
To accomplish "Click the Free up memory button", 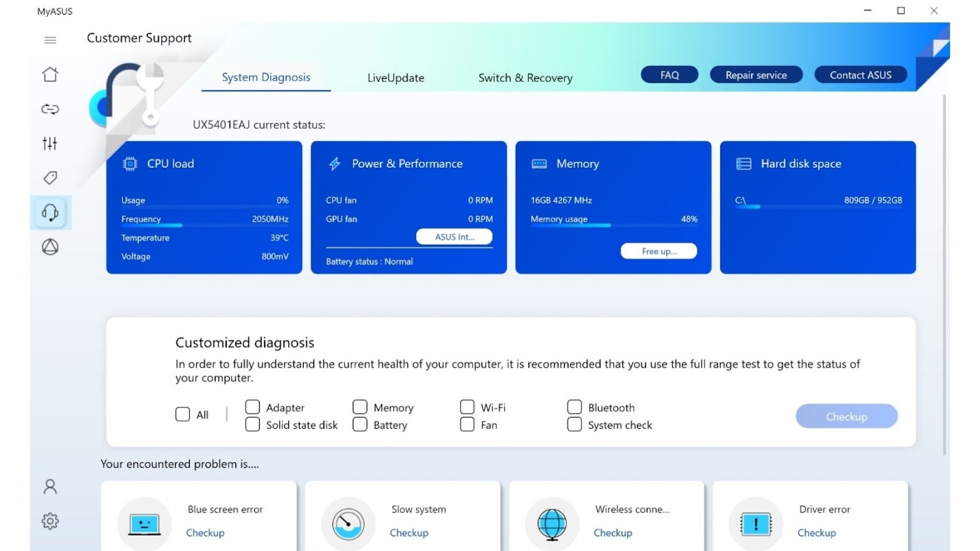I will pyautogui.click(x=659, y=251).
